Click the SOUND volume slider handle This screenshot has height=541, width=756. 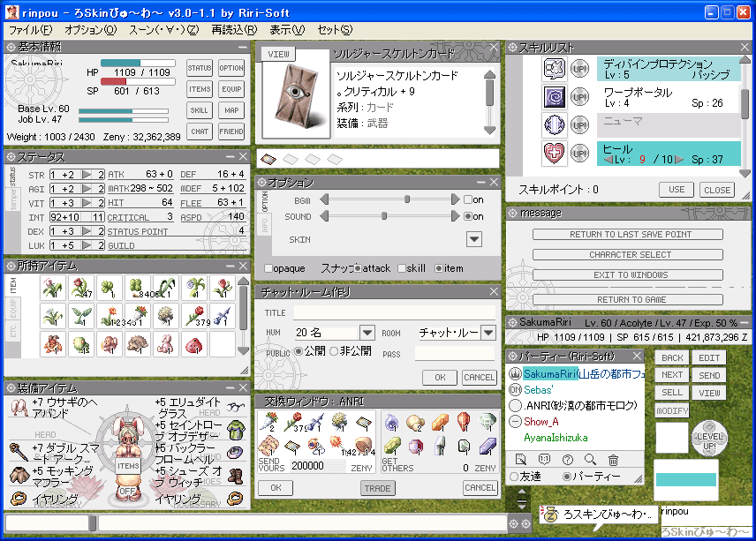click(384, 216)
